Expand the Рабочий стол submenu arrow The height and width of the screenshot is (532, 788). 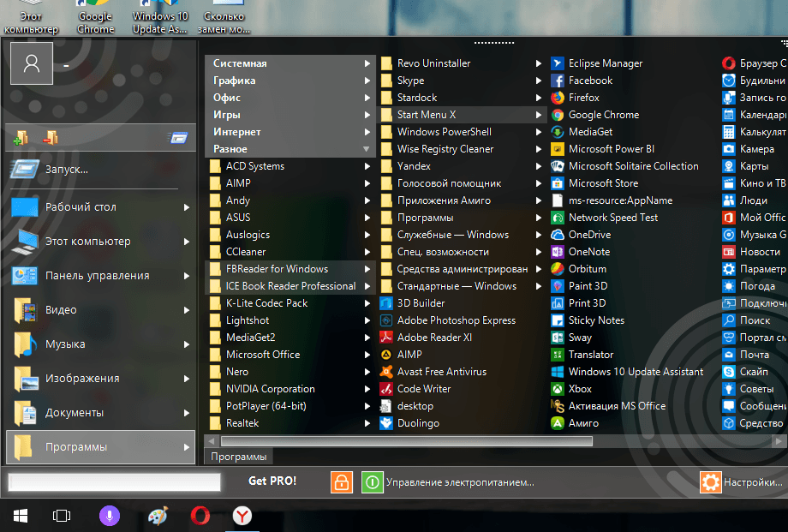[x=187, y=207]
